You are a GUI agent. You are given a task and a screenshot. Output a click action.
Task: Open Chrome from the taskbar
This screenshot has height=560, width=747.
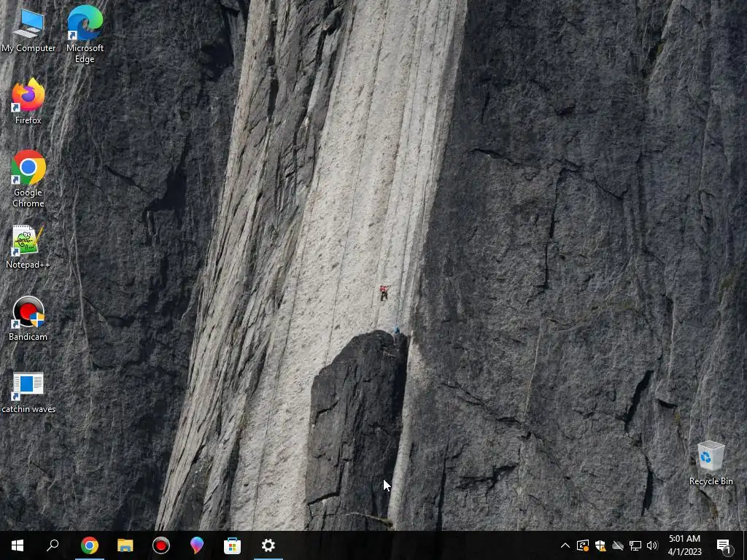click(89, 545)
